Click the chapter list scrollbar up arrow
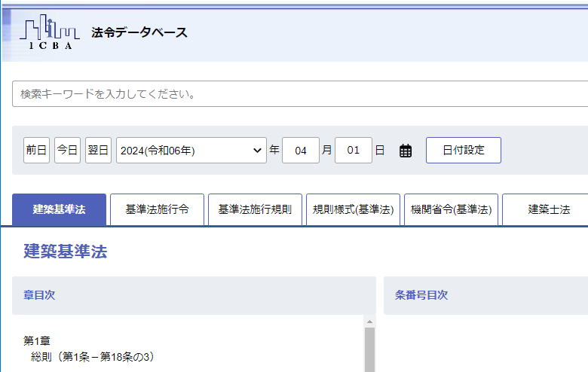The width and height of the screenshot is (588, 372). pyautogui.click(x=369, y=322)
